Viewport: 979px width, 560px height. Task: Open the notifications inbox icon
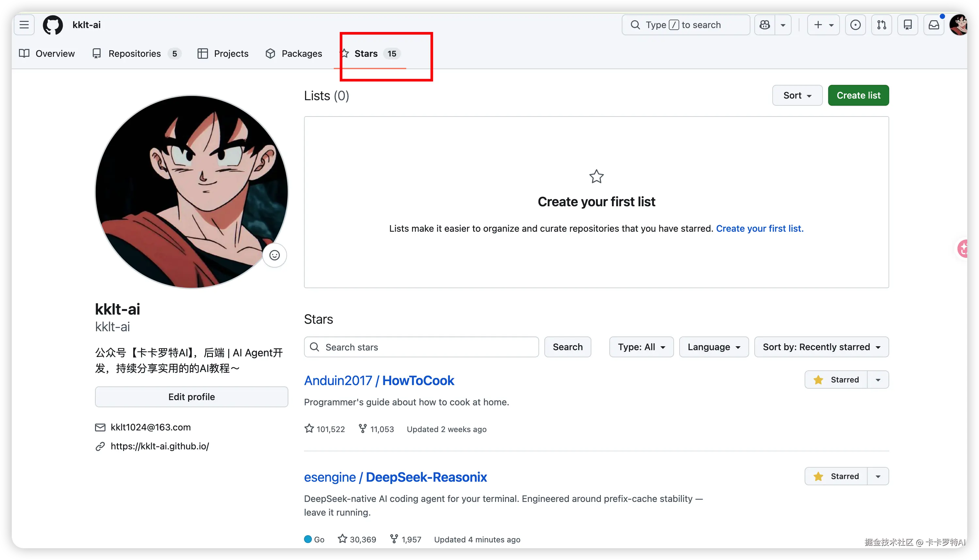pos(934,25)
